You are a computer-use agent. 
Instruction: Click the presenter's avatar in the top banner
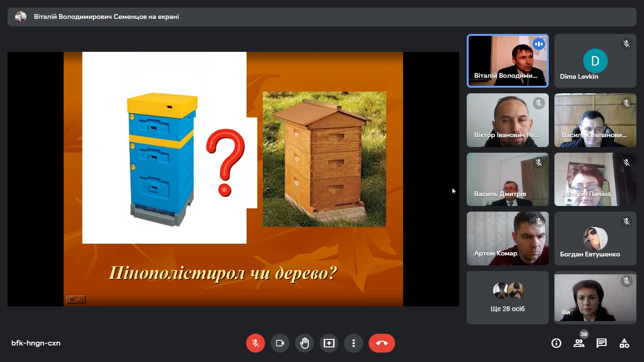(21, 17)
